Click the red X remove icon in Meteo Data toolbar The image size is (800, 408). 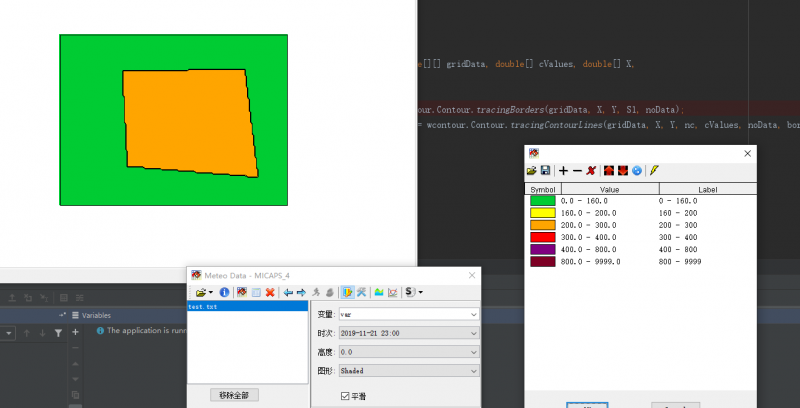[x=270, y=292]
